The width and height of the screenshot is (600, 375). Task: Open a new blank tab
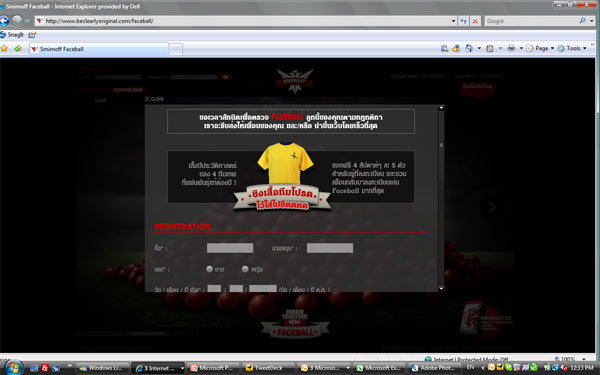(x=176, y=49)
